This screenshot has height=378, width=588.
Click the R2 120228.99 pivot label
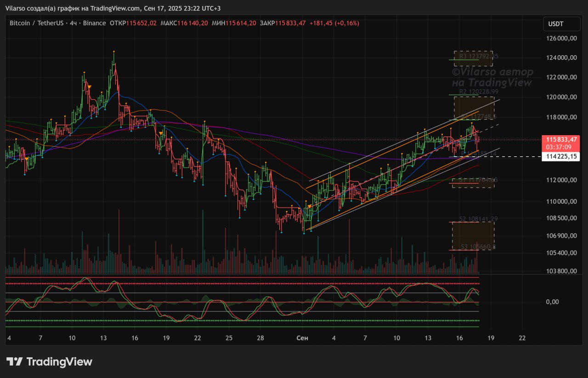(479, 92)
